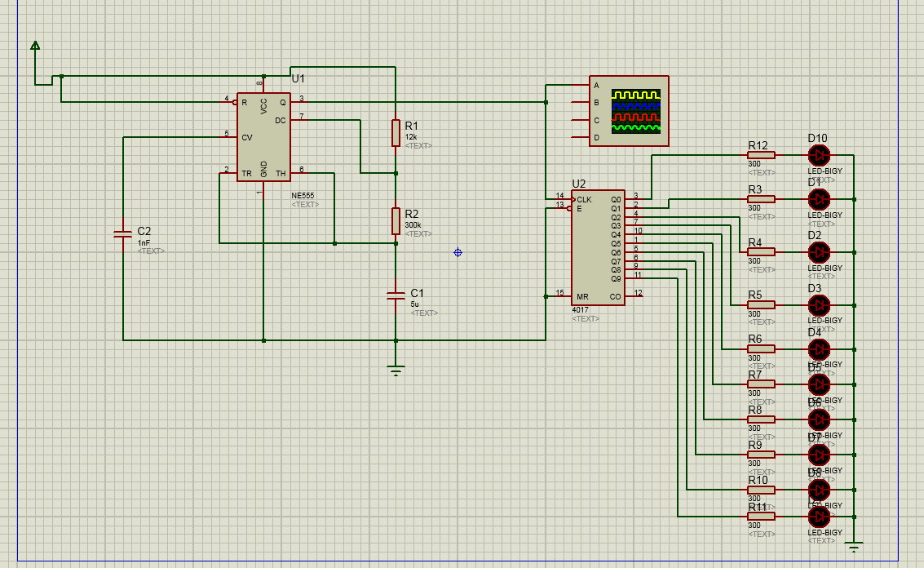
Task: Click the Q9 output label on U2
Action: coord(616,278)
